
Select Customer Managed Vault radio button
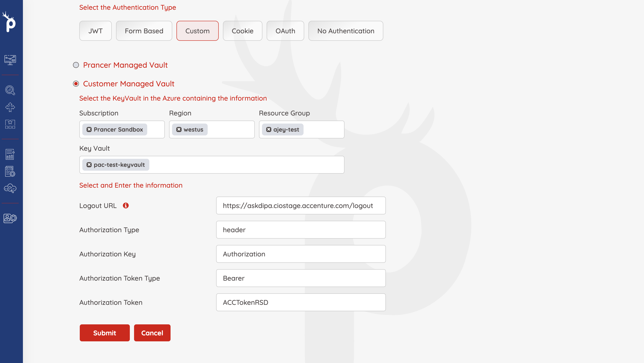tap(76, 84)
